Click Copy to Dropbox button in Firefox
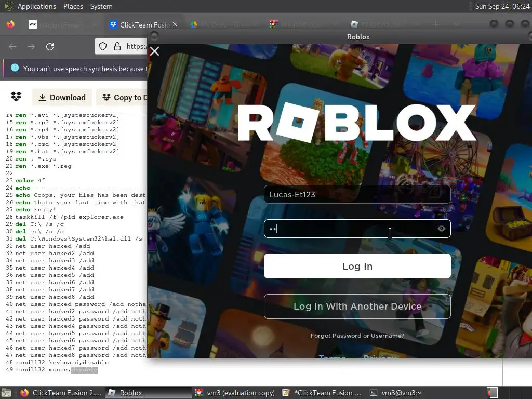Viewport: 532px width, 399px height. [123, 97]
